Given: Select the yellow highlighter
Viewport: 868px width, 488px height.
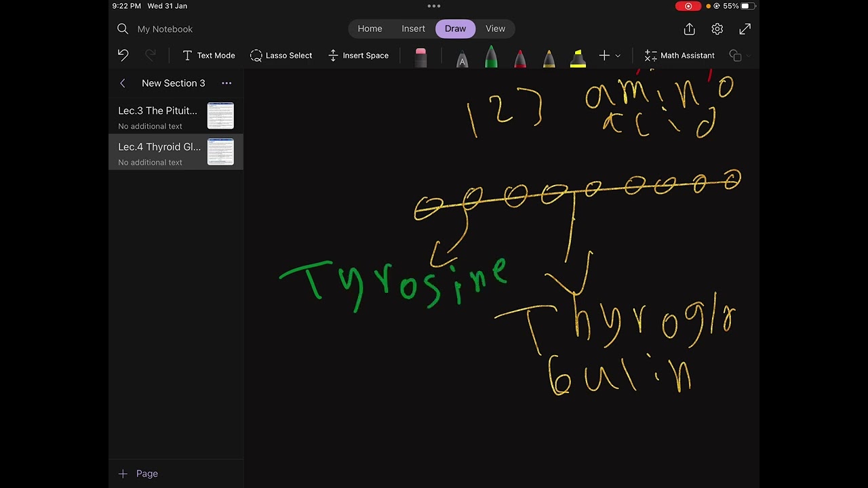Looking at the screenshot, I should tap(578, 58).
